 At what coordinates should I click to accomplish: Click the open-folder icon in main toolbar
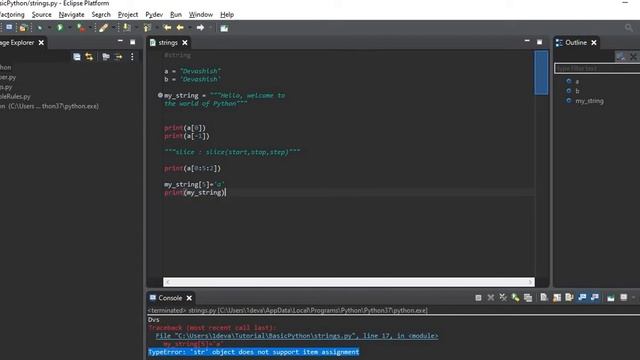pyautogui.click(x=23, y=28)
